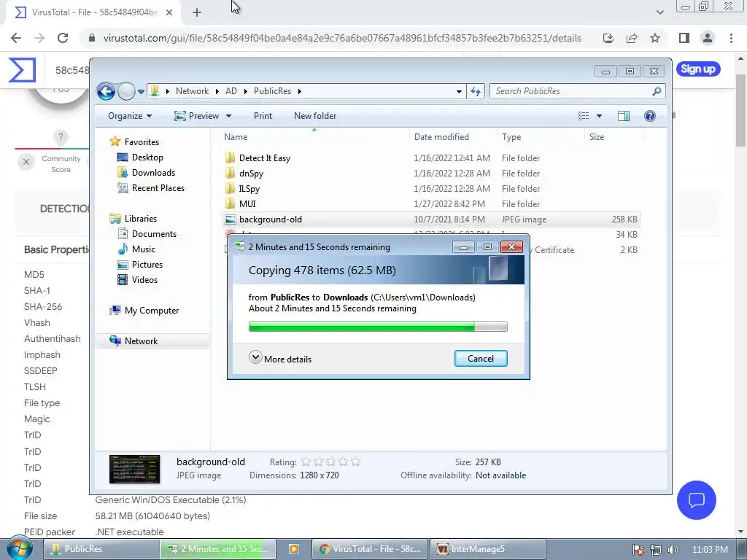Rate background-old one star
The width and height of the screenshot is (747, 560).
click(x=306, y=462)
